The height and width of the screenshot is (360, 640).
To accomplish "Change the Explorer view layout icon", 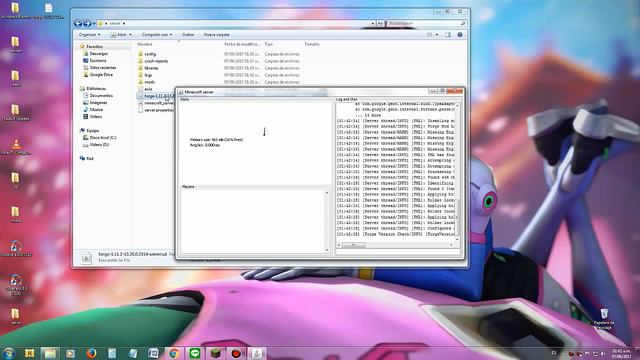I will coord(429,35).
